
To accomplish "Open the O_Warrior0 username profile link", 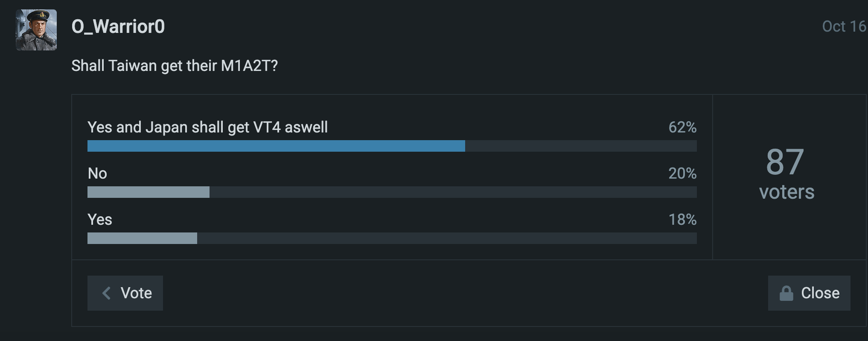I will [118, 26].
